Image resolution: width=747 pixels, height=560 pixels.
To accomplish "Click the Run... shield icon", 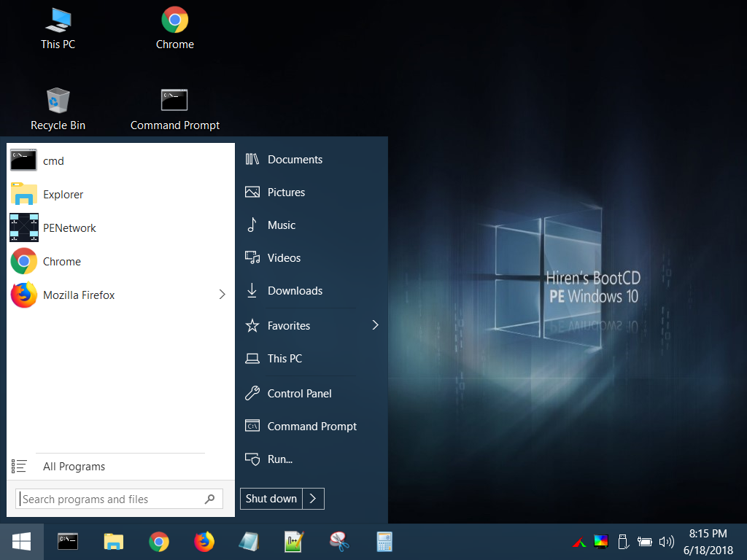I will (252, 459).
